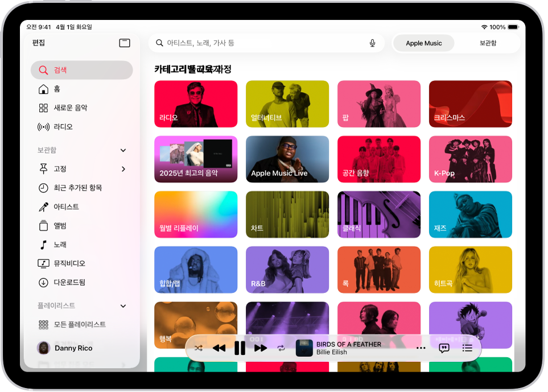Switch to the Apple Music tab
The image size is (548, 392).
click(x=423, y=43)
